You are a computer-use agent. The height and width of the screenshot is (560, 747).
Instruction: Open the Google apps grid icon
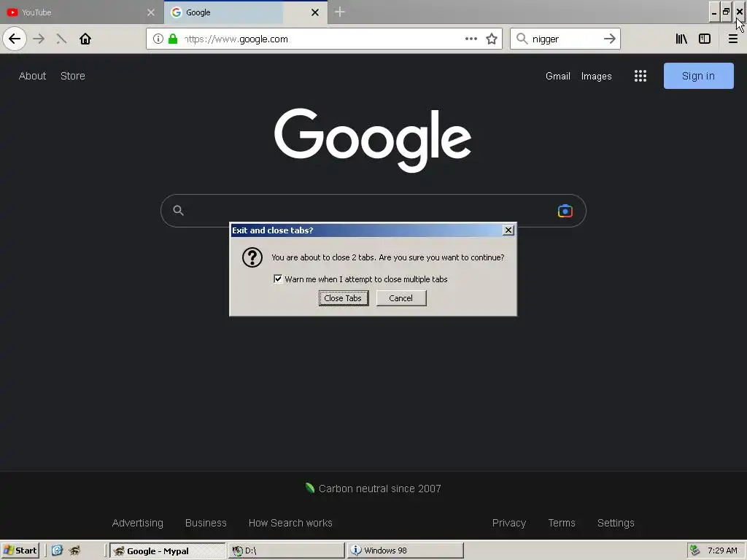coord(640,76)
